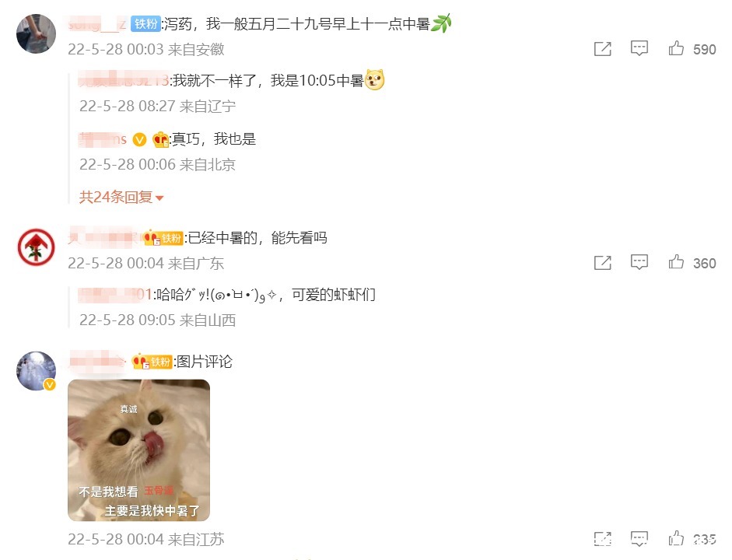Like the comment with 590 likes
Image resolution: width=732 pixels, height=560 pixels.
675,48
